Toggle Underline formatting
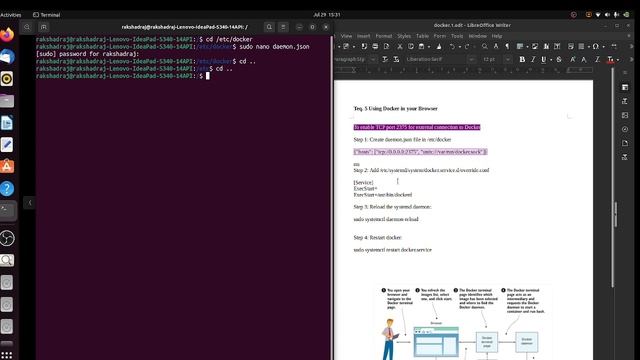This screenshot has width=640, height=360. 544,59
